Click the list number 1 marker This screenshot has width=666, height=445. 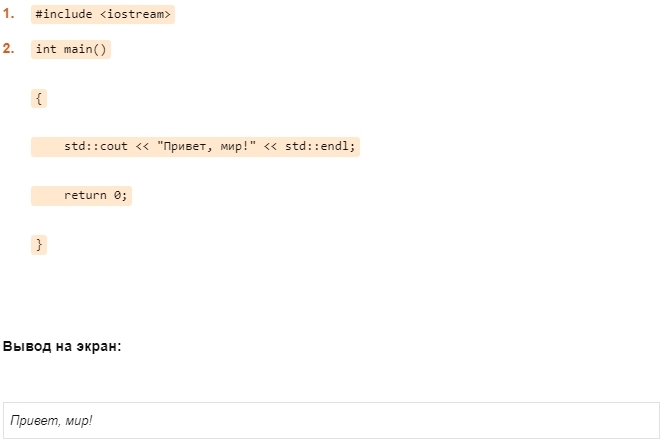[8, 14]
